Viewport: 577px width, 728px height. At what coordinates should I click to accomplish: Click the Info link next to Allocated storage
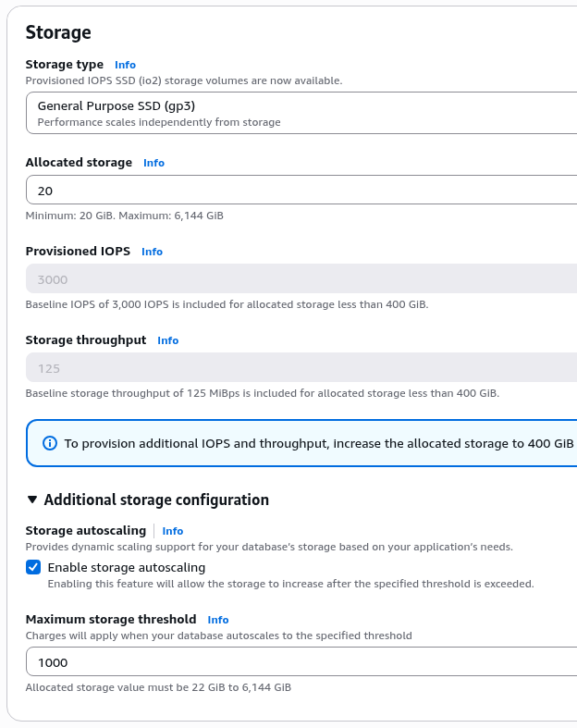coord(153,163)
